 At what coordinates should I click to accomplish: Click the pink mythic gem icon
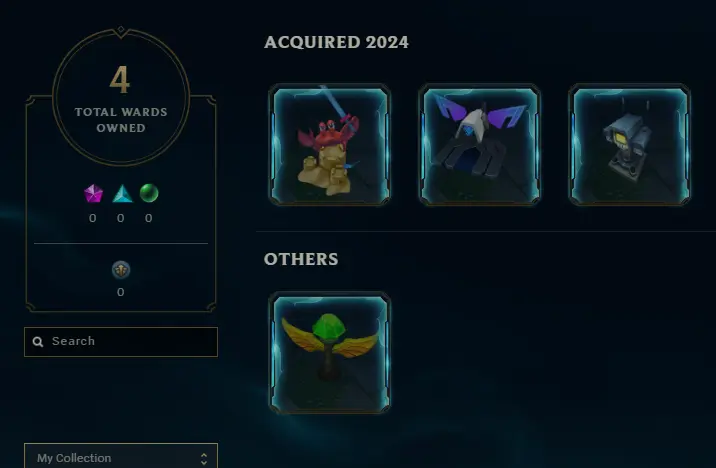click(93, 194)
